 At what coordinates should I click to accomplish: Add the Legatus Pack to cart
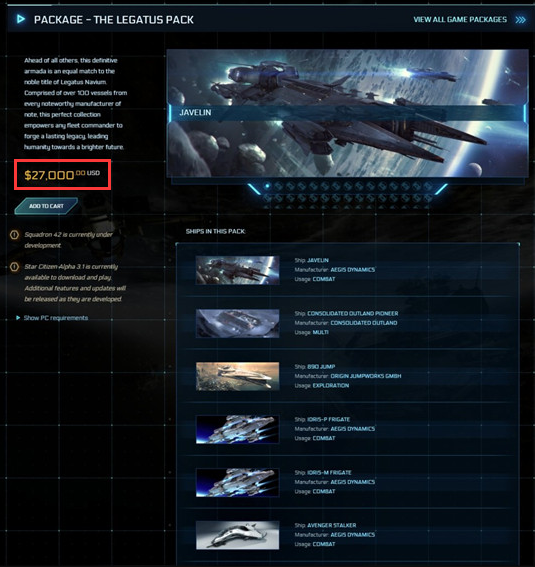(x=46, y=206)
